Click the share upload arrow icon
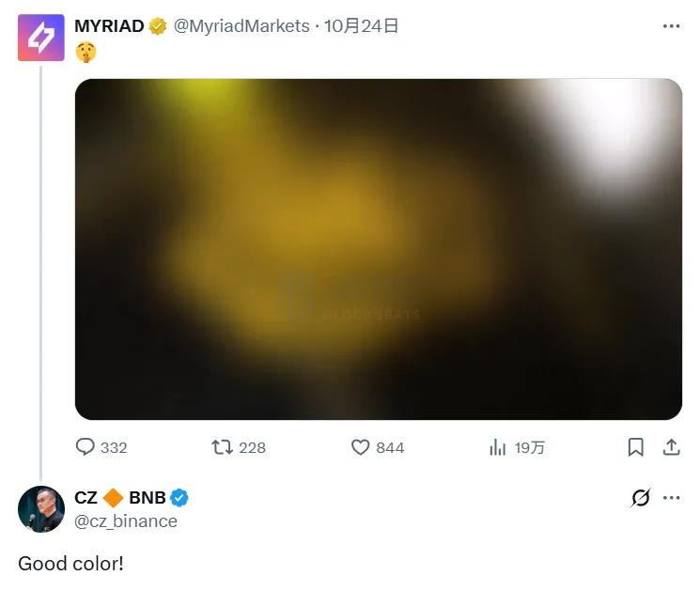Screen dimensions: 700x591 tap(672, 447)
